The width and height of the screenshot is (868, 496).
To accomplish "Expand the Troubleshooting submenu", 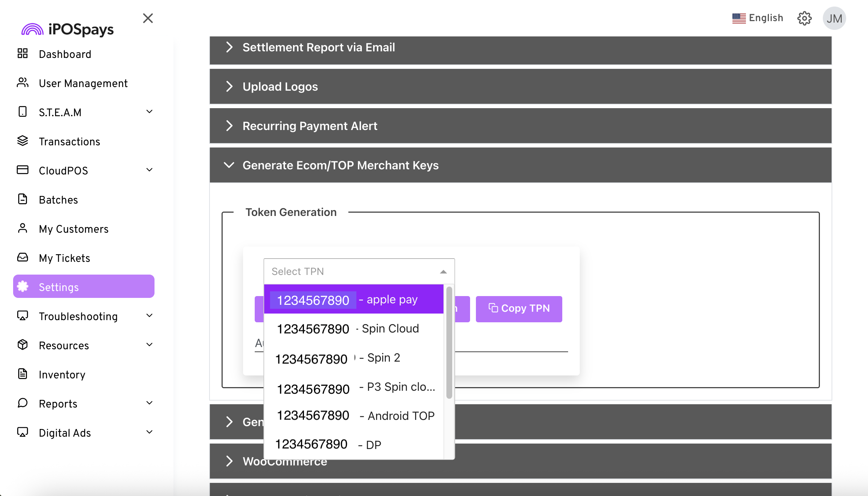I will point(149,316).
